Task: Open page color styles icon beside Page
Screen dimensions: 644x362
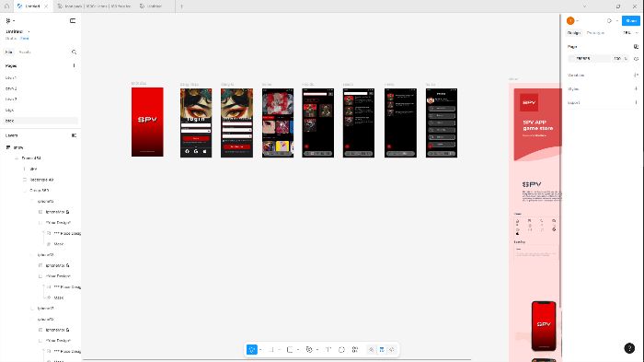Action: 636,47
